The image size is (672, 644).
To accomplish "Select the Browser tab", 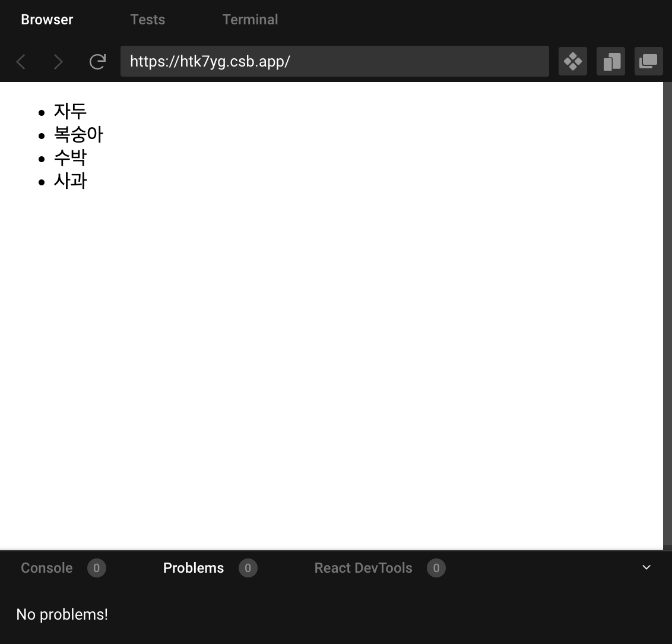I will [46, 19].
